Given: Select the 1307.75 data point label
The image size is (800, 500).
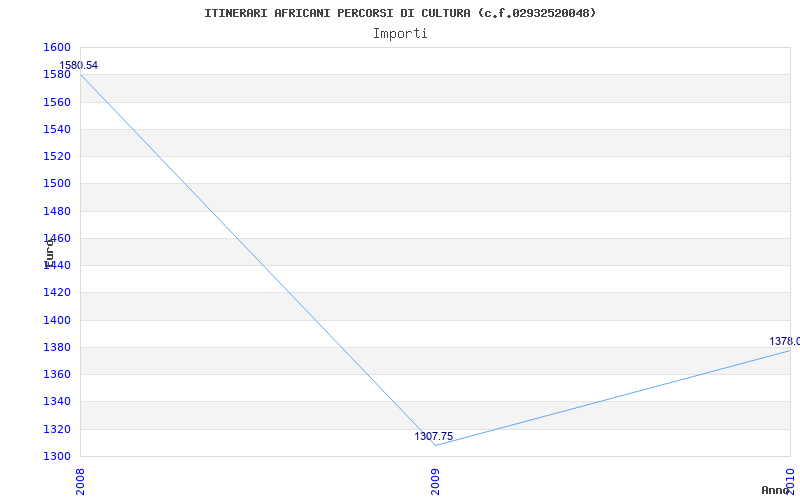Looking at the screenshot, I should click(434, 436).
